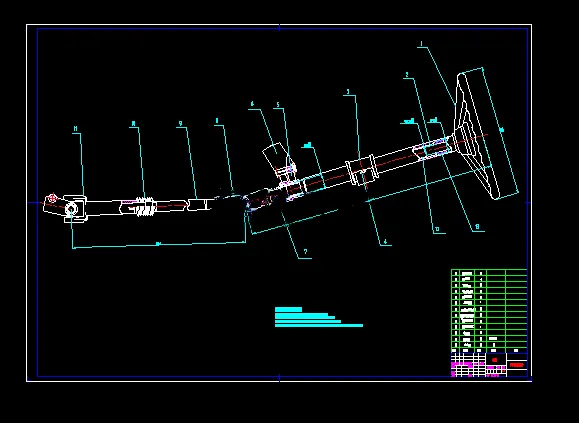Select the universal joint yoke at left end
579x423 pixels.
(75, 209)
